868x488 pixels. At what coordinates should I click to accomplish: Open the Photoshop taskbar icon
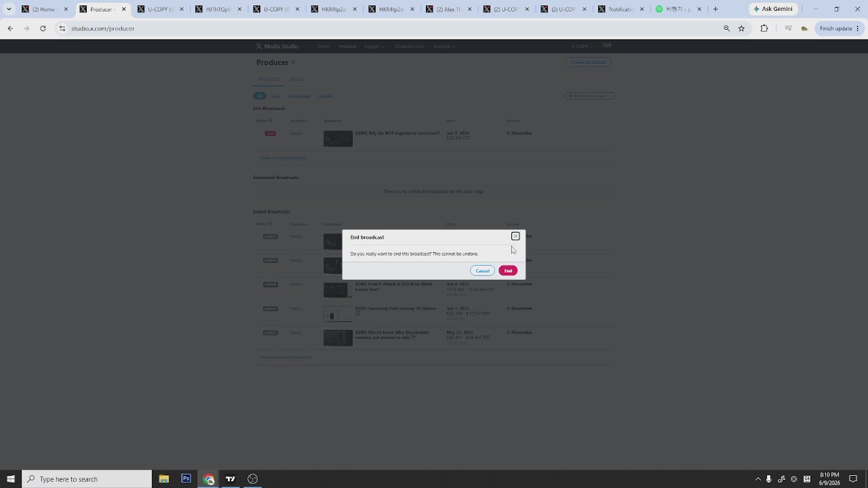[x=186, y=479]
